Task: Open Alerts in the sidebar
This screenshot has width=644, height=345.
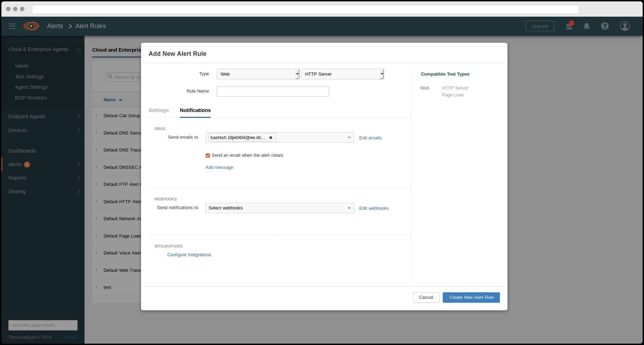Action: point(15,164)
